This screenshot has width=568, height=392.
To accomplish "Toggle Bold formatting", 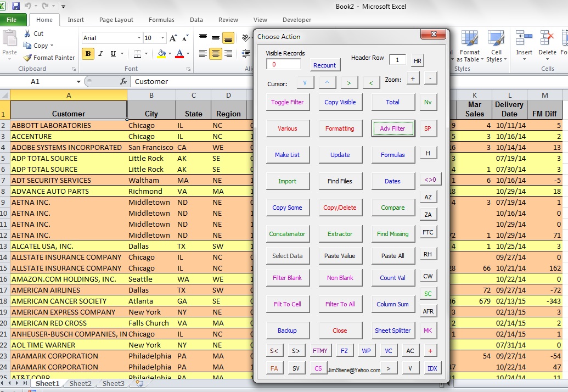I will coord(88,54).
